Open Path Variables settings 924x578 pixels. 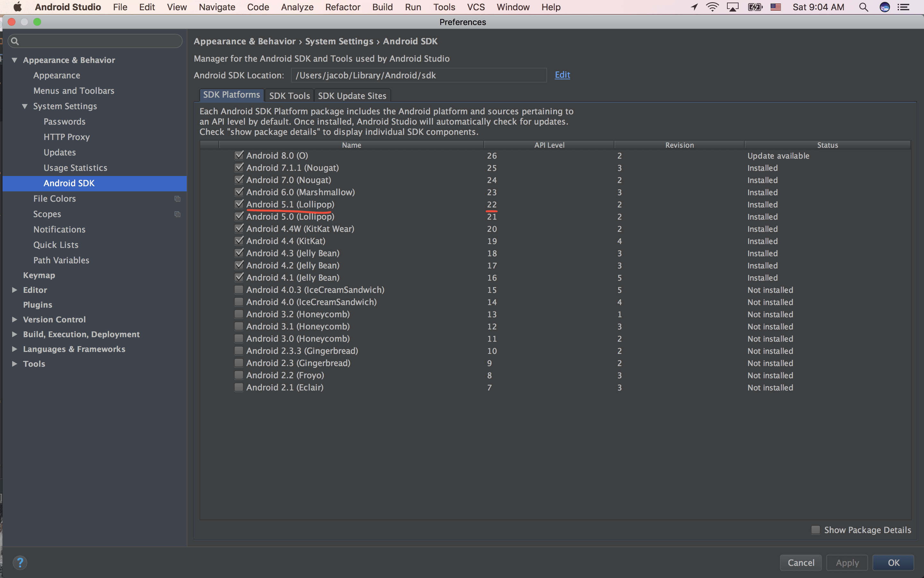(61, 260)
